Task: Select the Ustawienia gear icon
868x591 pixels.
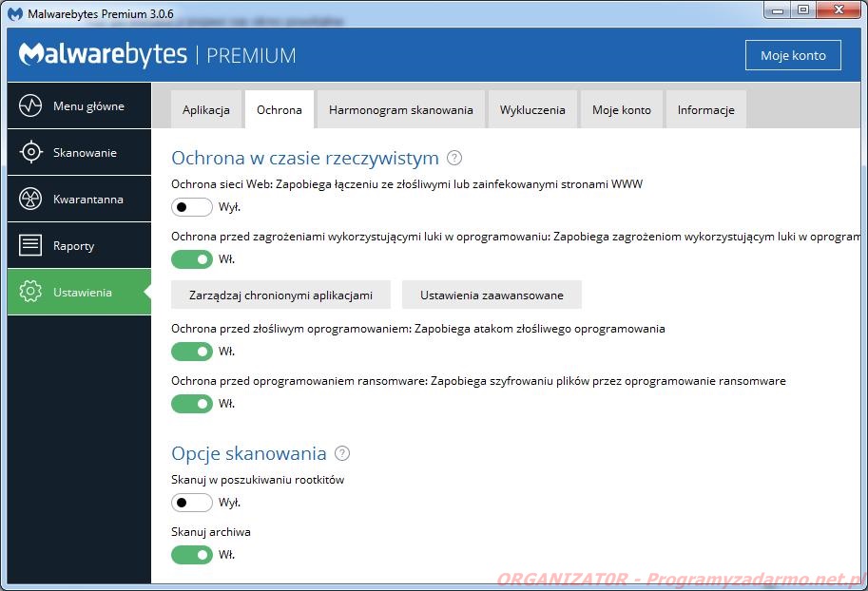Action: [30, 292]
